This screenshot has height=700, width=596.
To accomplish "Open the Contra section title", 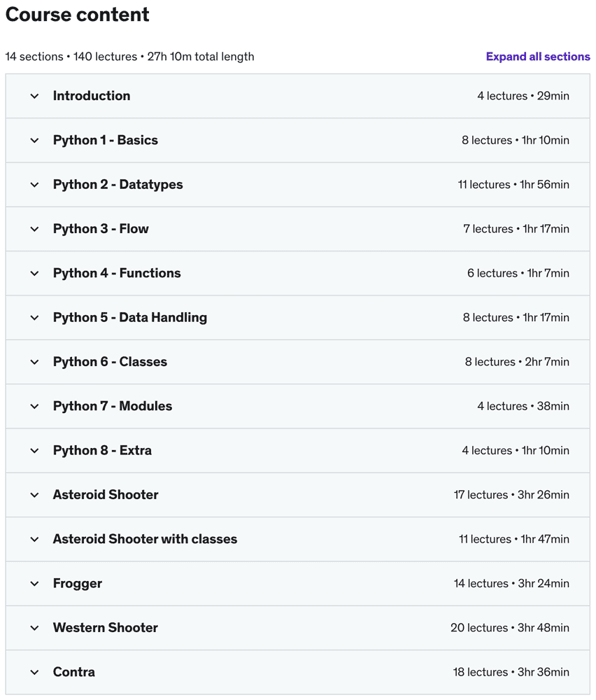I will click(74, 672).
